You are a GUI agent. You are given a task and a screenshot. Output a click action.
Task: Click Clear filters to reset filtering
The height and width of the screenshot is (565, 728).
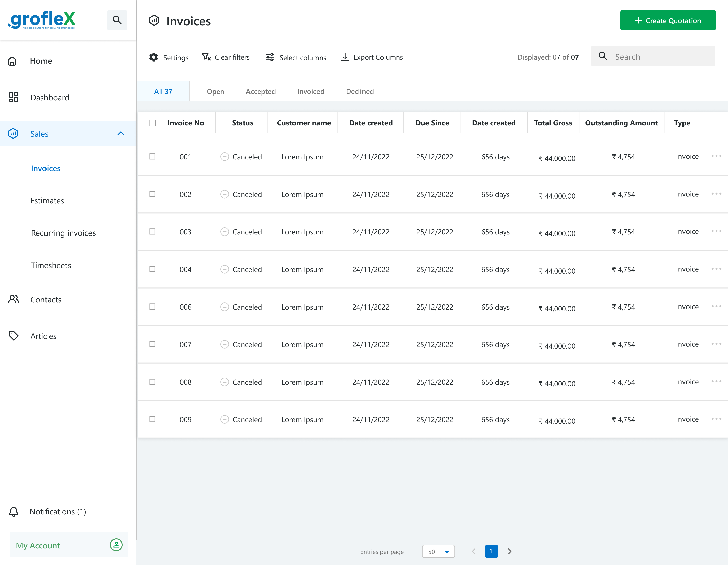[226, 57]
